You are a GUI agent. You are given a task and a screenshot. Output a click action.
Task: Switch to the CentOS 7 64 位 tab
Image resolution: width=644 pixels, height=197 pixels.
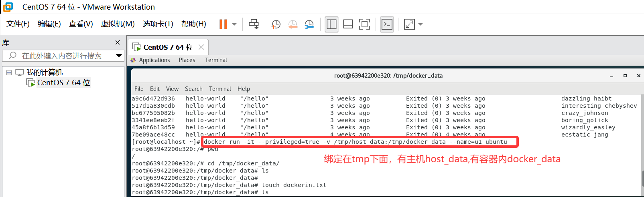pyautogui.click(x=168, y=47)
